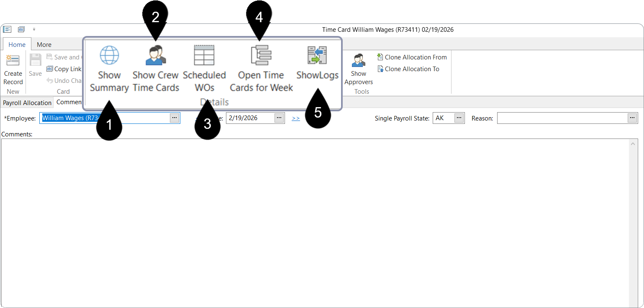Click the Create Record icon
Viewport: 644px width, 308px height.
(x=13, y=61)
